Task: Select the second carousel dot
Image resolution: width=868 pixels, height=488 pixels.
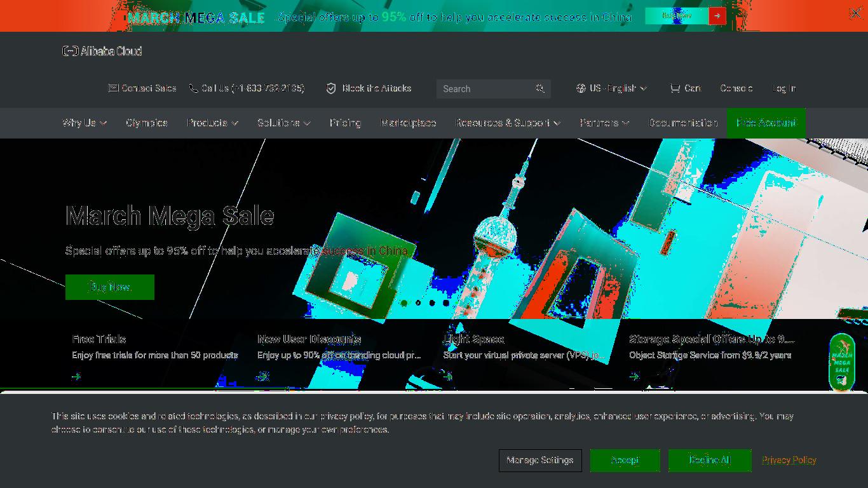Action: (418, 303)
